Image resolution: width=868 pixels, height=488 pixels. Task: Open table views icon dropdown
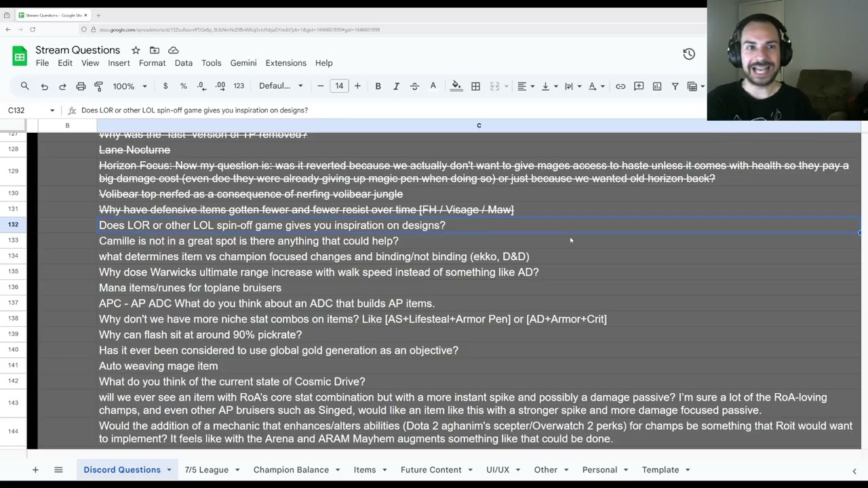696,86
